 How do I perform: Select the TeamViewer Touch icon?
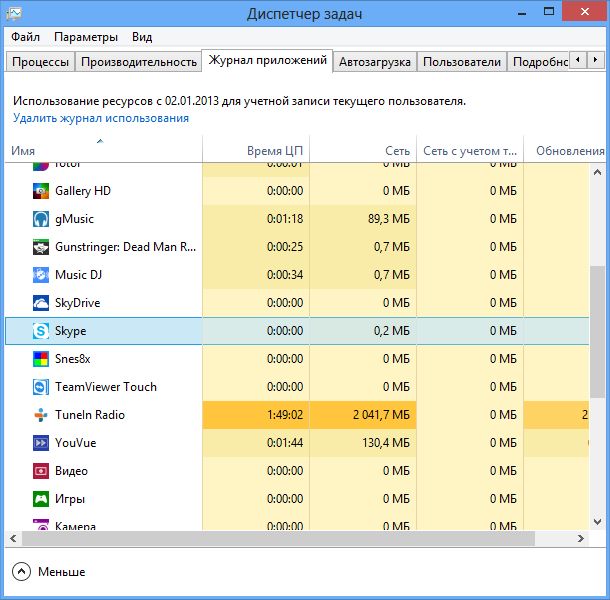(41, 387)
